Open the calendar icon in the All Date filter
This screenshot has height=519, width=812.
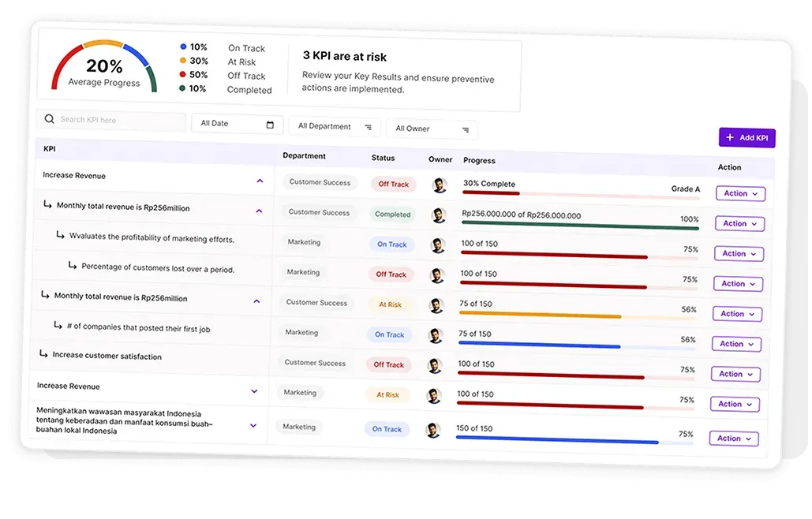(271, 124)
